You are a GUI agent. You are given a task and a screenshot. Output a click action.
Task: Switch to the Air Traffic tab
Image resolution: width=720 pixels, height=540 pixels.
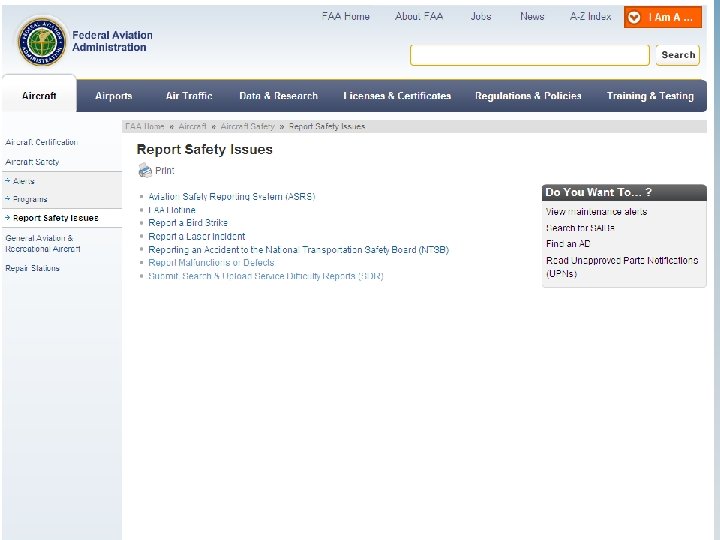pyautogui.click(x=189, y=96)
